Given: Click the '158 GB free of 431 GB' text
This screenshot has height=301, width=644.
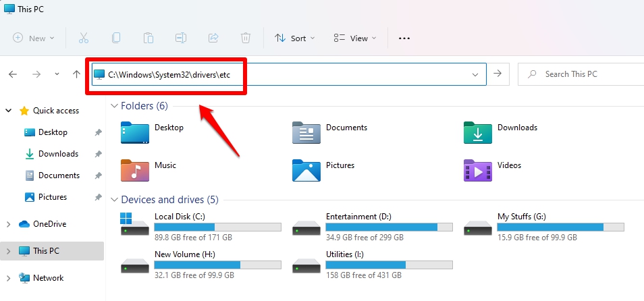Looking at the screenshot, I should (x=363, y=275).
